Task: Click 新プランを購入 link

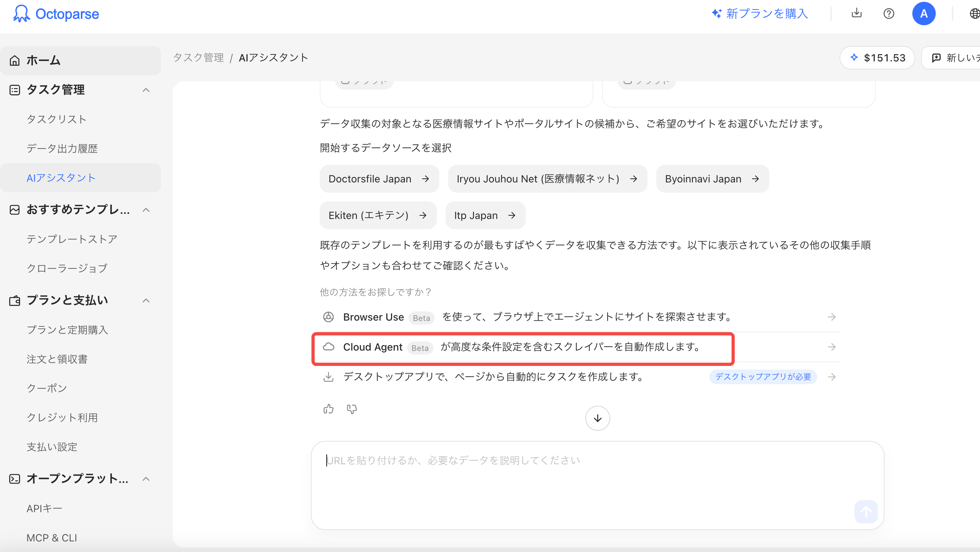Action: (x=759, y=14)
